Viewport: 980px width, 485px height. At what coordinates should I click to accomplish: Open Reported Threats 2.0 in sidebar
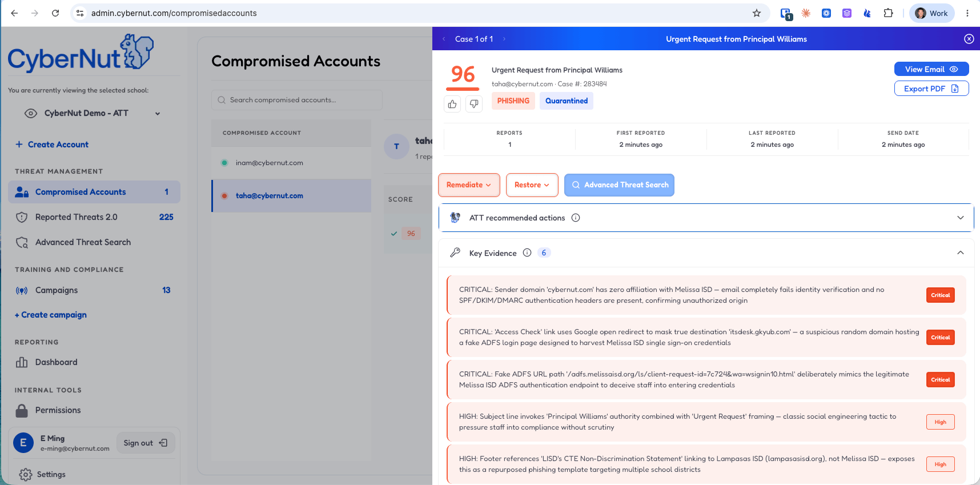[94, 217]
